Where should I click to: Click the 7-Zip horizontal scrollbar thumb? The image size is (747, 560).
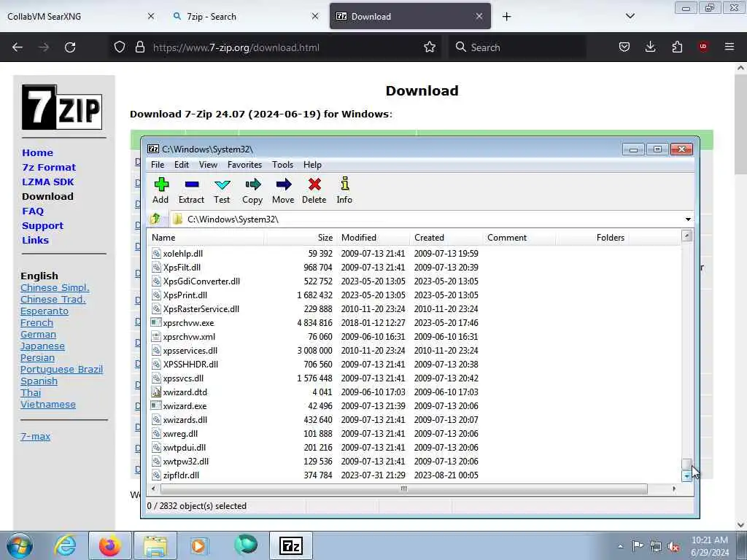coord(404,489)
